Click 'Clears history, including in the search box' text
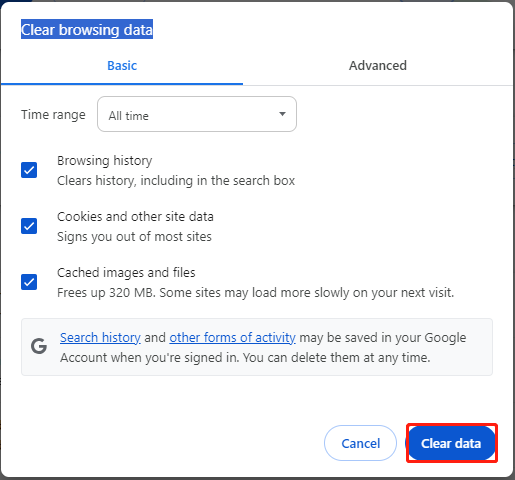The image size is (515, 480). [176, 181]
